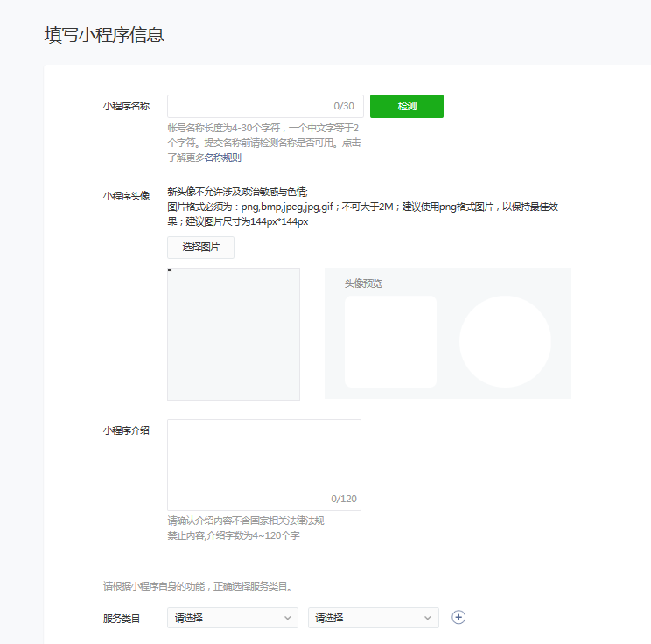Open the first 服务类目 请选择 dropdown
The image size is (651, 644).
[233, 618]
